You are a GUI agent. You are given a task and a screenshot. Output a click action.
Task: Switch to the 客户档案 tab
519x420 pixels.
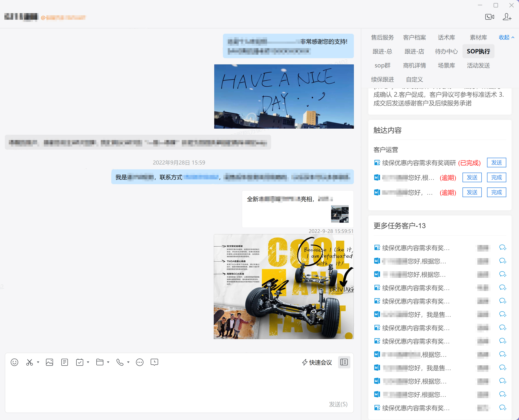pyautogui.click(x=414, y=37)
